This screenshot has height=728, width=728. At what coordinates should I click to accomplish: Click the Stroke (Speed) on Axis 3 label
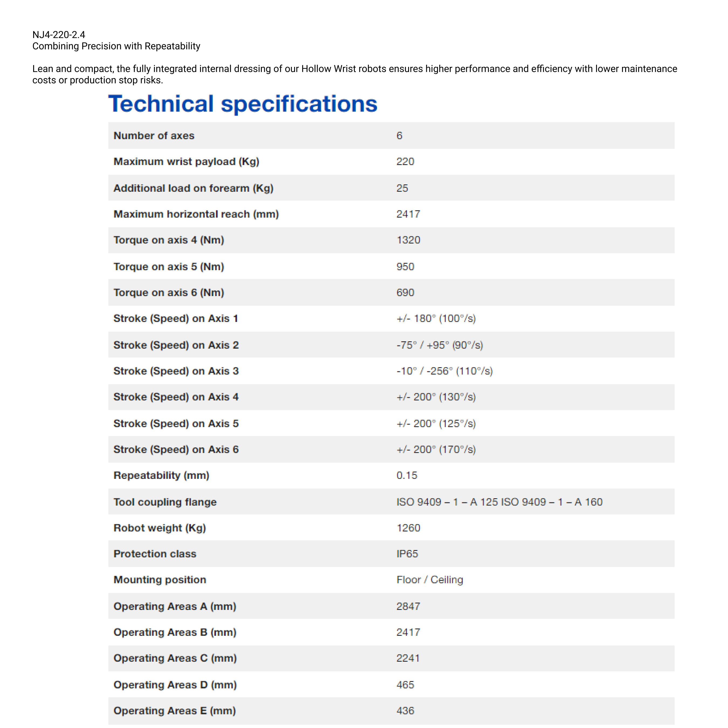click(176, 371)
